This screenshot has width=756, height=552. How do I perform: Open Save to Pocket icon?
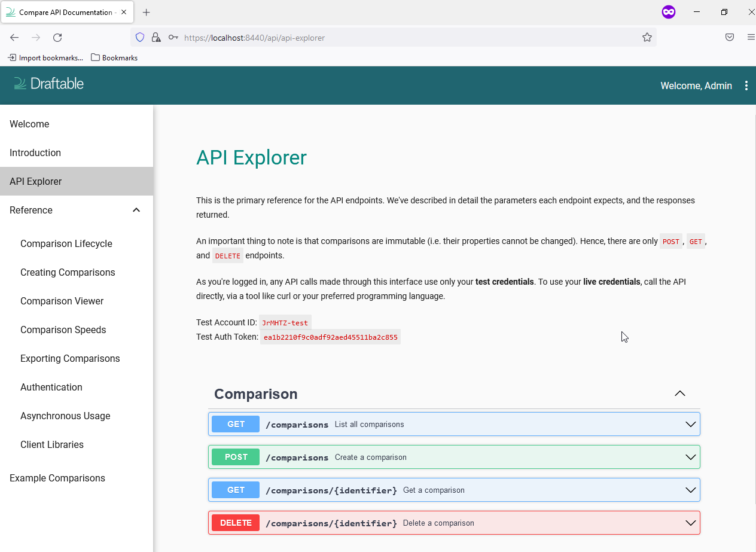(x=730, y=38)
